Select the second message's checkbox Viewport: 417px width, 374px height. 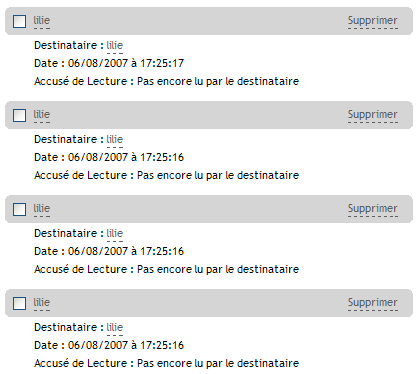[19, 116]
